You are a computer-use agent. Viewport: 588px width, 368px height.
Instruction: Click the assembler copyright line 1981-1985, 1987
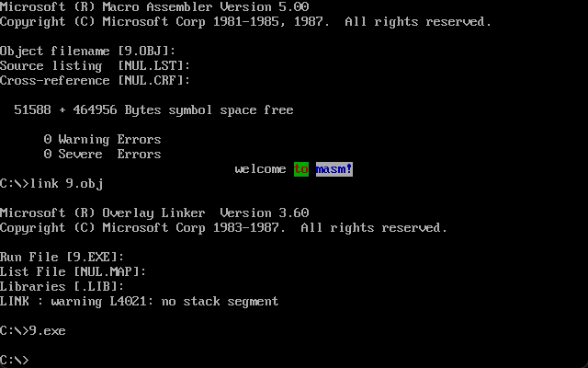(x=245, y=22)
